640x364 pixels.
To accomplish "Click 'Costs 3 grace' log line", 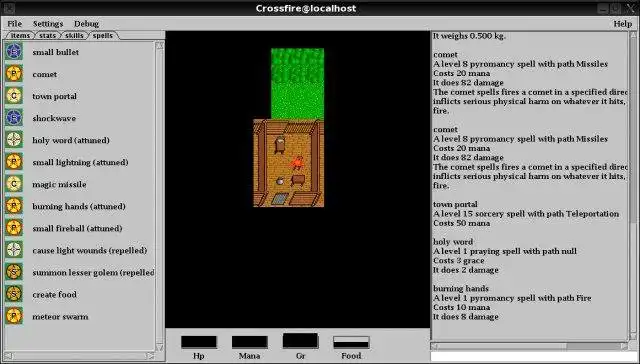I will pos(458,260).
